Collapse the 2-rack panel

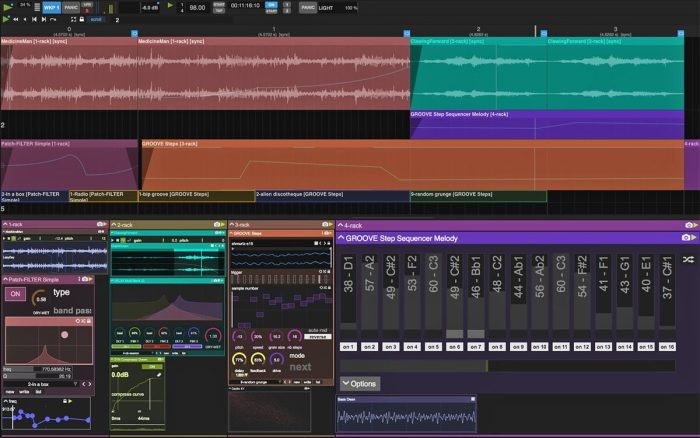pyautogui.click(x=113, y=225)
